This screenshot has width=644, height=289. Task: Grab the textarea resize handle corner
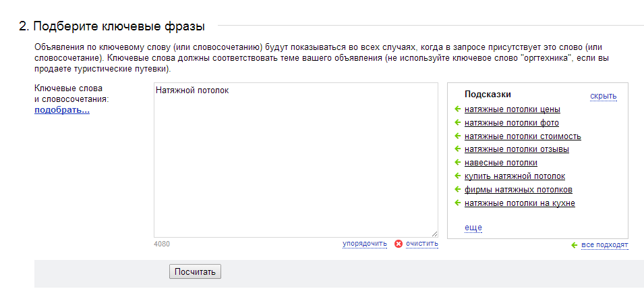click(434, 234)
